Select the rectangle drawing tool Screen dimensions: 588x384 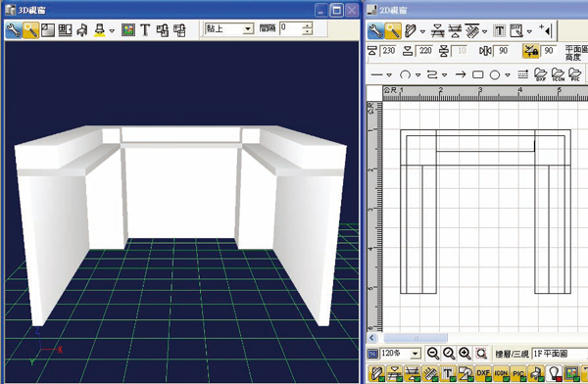[478, 74]
